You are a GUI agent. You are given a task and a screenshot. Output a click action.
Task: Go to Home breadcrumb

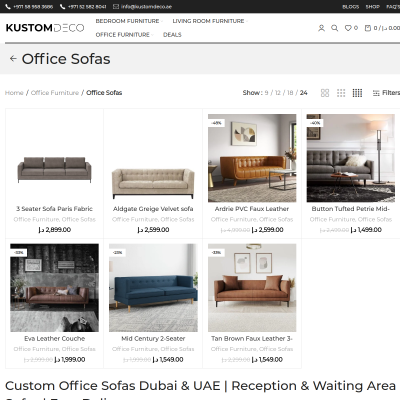[x=14, y=93]
